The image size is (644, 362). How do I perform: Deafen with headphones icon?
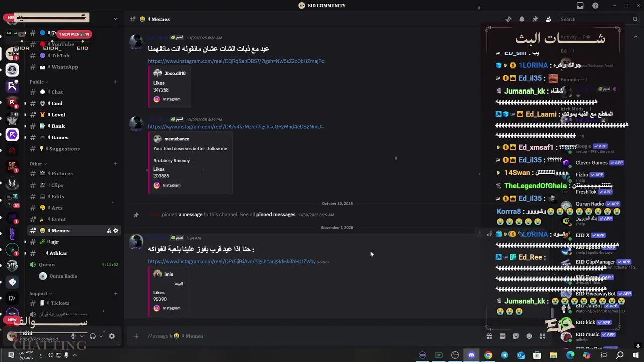point(93,336)
